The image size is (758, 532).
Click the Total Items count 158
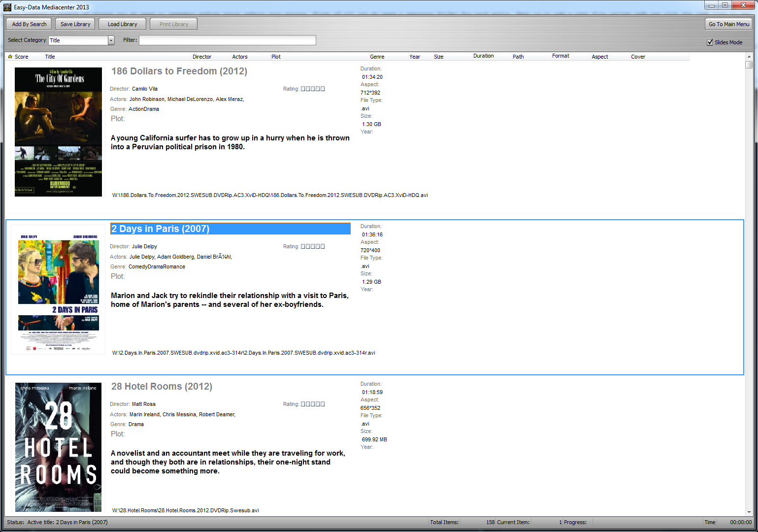491,522
